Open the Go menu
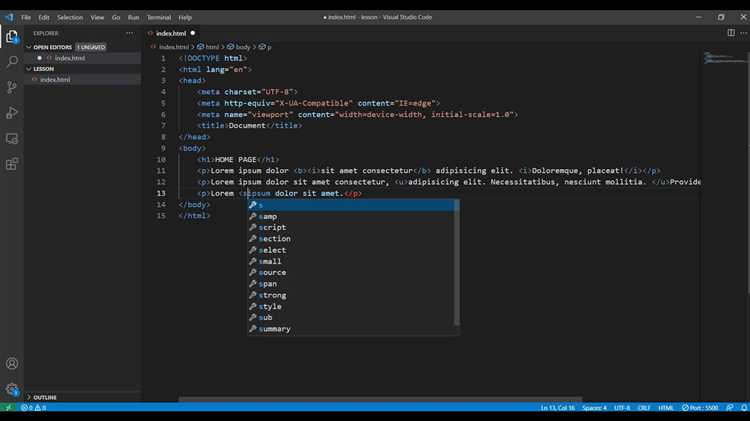750x421 pixels. tap(116, 17)
